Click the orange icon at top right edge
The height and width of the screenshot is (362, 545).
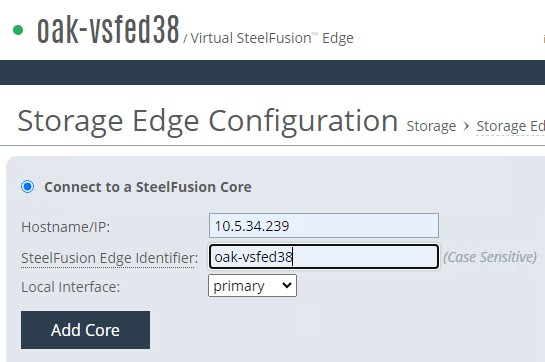pyautogui.click(x=544, y=39)
